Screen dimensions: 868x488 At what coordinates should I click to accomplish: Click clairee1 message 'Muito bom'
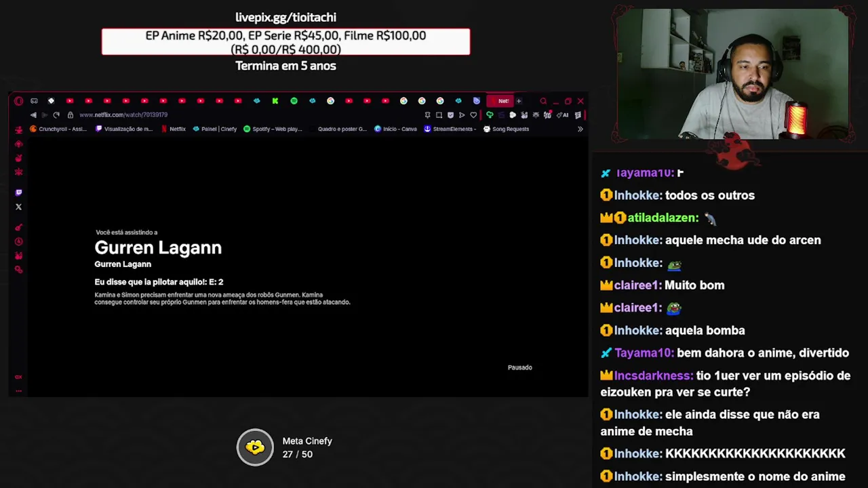[694, 285]
